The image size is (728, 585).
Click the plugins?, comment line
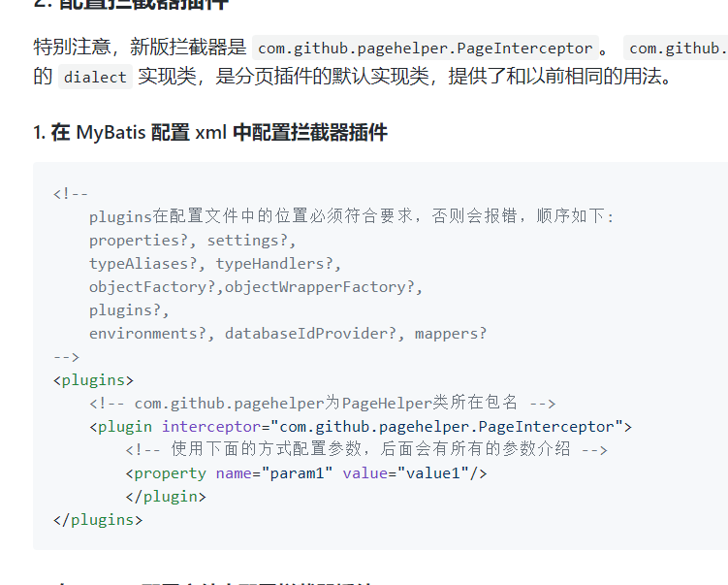click(x=129, y=309)
